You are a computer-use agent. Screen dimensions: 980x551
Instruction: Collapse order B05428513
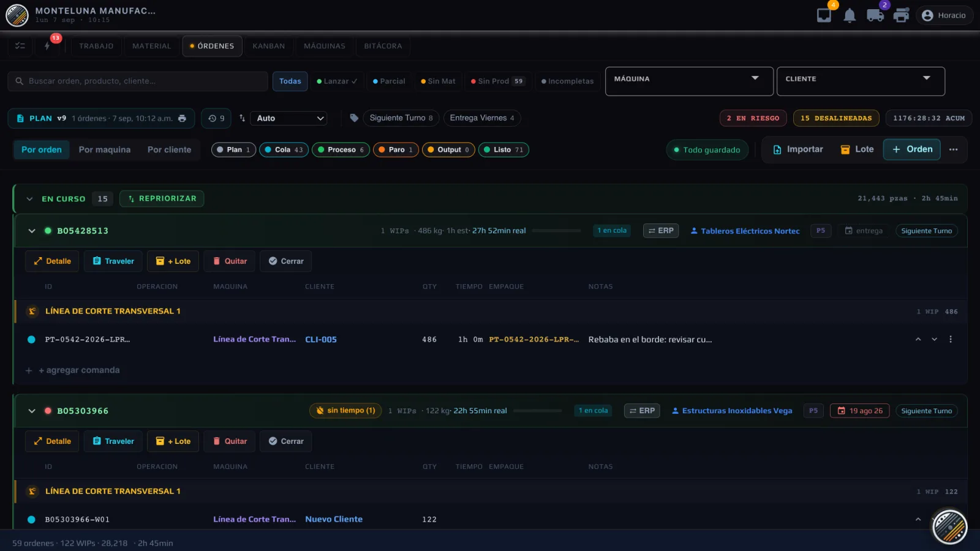coord(32,231)
